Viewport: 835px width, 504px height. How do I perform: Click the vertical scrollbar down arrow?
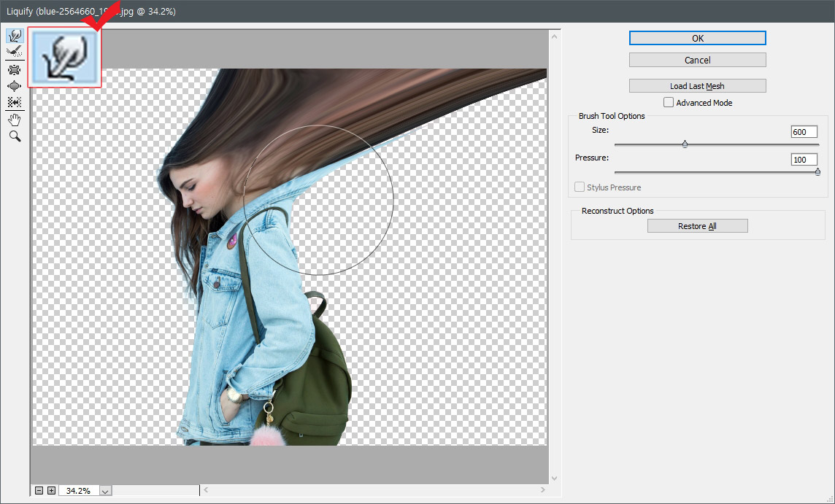coord(554,478)
